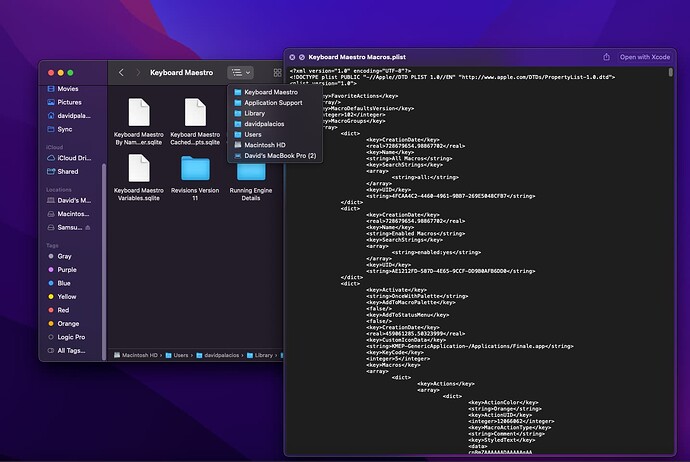Screen dimensions: 690x462
Task: Click the Finale.app custom icon string line
Action: point(470,346)
